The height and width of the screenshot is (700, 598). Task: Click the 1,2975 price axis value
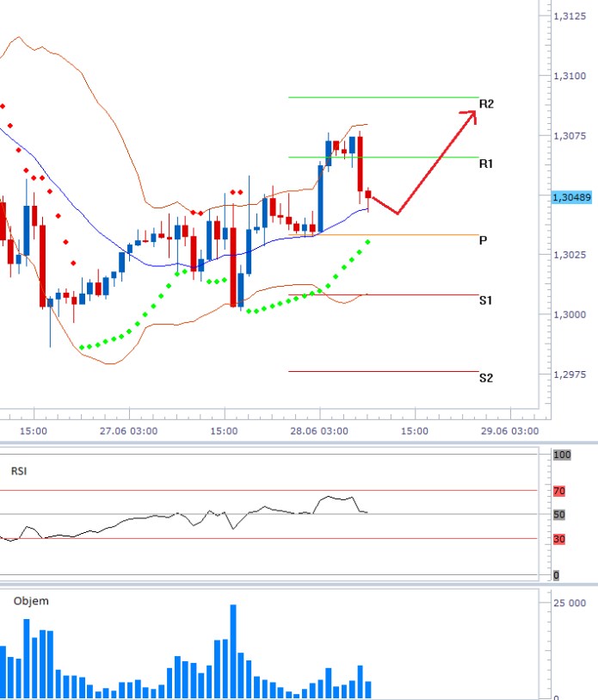point(570,375)
